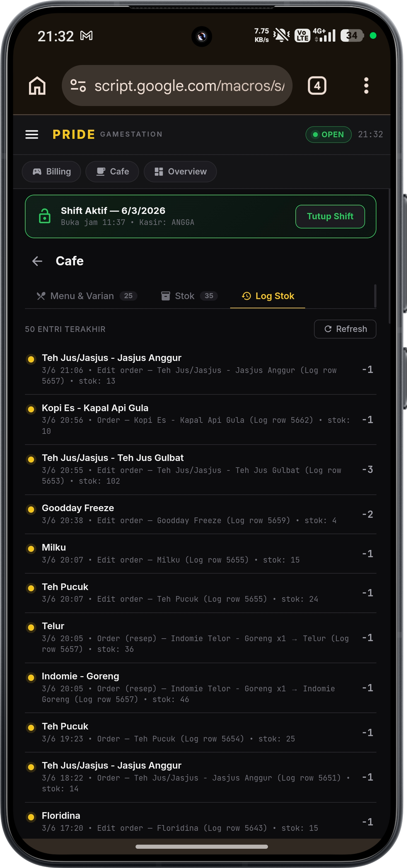This screenshot has height=868, width=407.
Task: Switch to the Stok tab
Action: pos(189,296)
